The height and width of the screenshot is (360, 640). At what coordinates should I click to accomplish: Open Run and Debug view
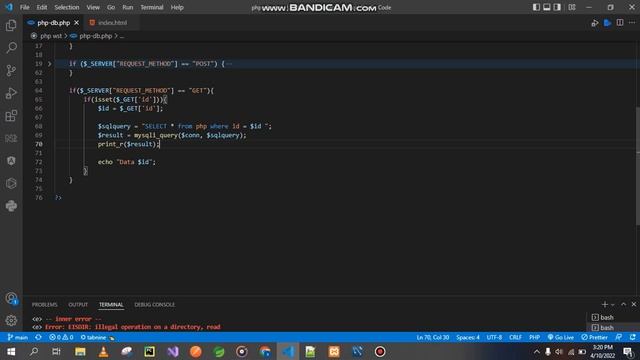tap(11, 93)
